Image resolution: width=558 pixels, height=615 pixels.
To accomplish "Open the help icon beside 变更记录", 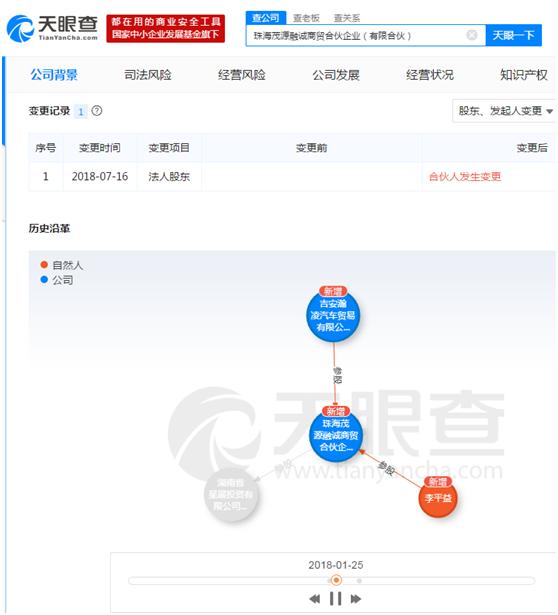I will [x=97, y=111].
